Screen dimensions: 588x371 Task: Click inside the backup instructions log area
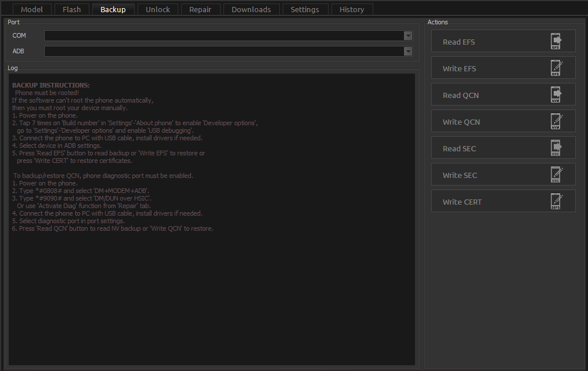point(212,290)
